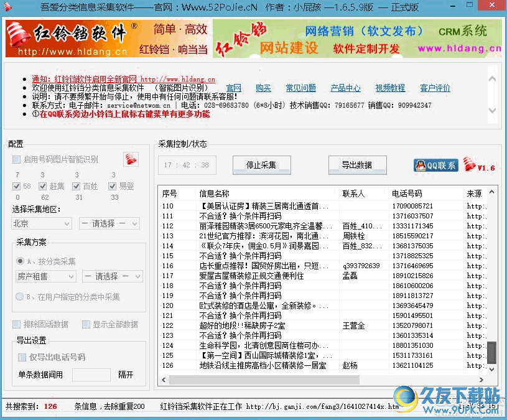Click the 联系人 column header

pyautogui.click(x=364, y=194)
